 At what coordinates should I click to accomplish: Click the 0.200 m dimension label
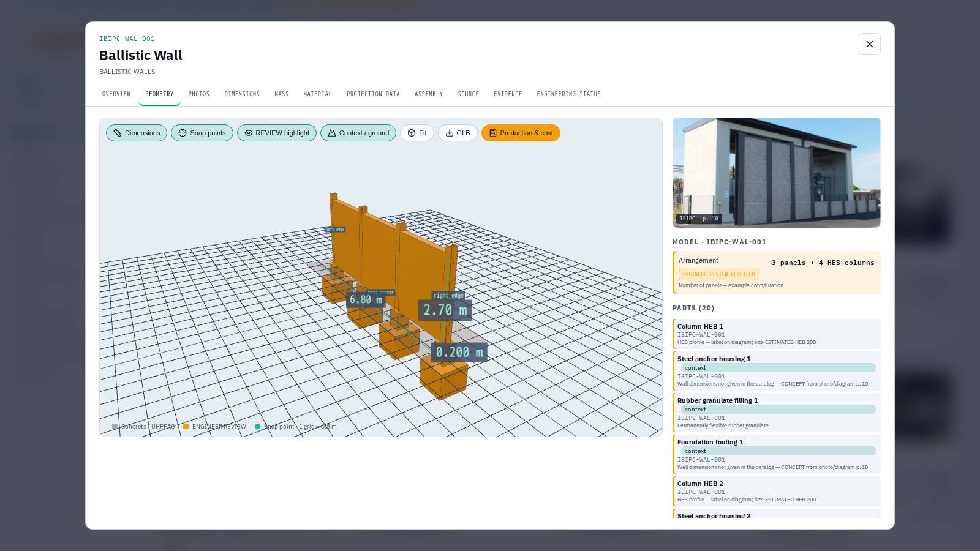(x=459, y=352)
